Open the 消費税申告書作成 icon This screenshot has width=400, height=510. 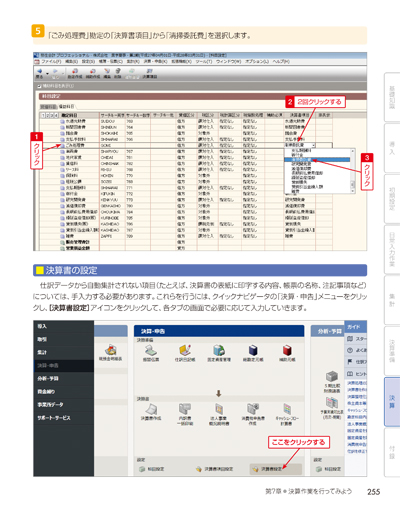click(253, 414)
